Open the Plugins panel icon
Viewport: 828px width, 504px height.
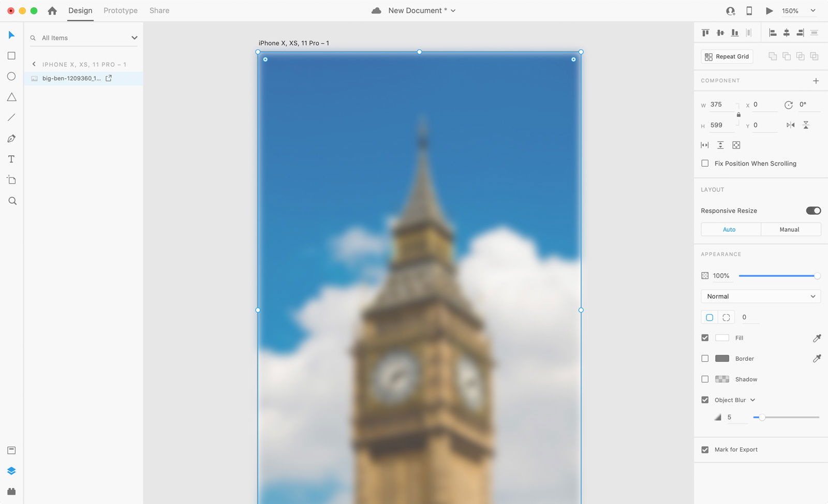pos(11,492)
